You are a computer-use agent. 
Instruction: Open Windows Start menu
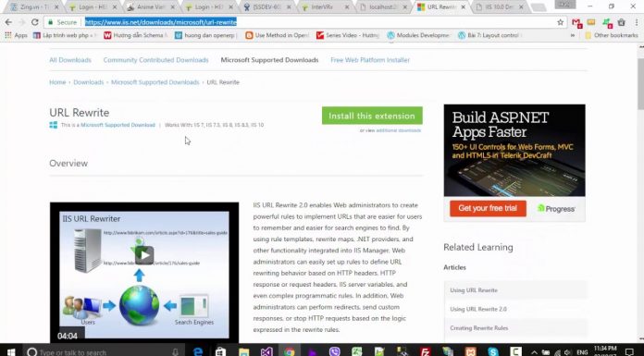pyautogui.click(x=11, y=352)
